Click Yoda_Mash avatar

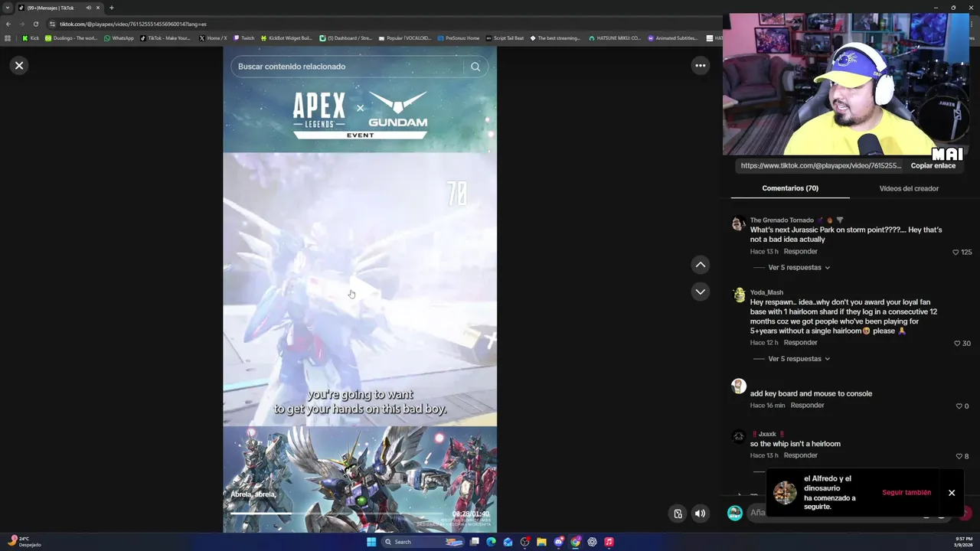(738, 295)
